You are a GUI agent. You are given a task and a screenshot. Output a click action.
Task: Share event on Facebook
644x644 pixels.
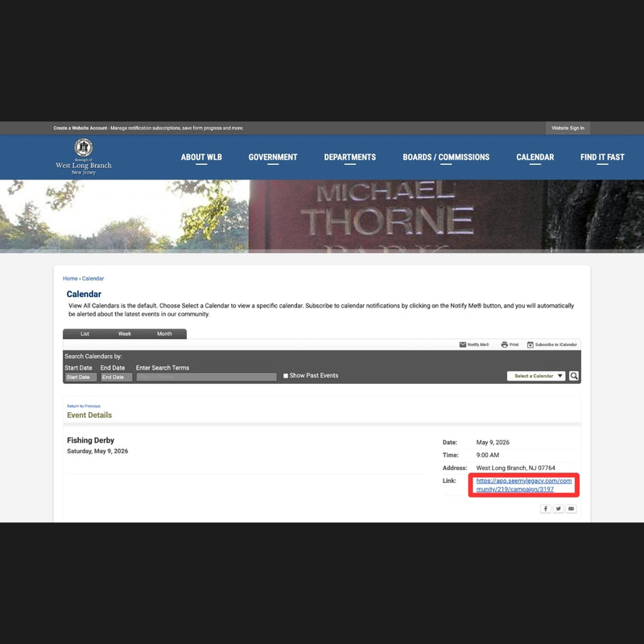[545, 509]
